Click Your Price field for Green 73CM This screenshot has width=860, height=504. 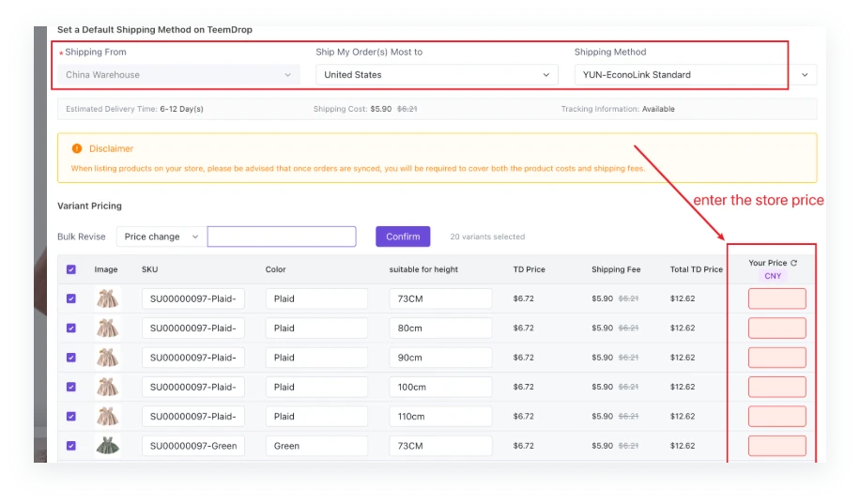(776, 446)
